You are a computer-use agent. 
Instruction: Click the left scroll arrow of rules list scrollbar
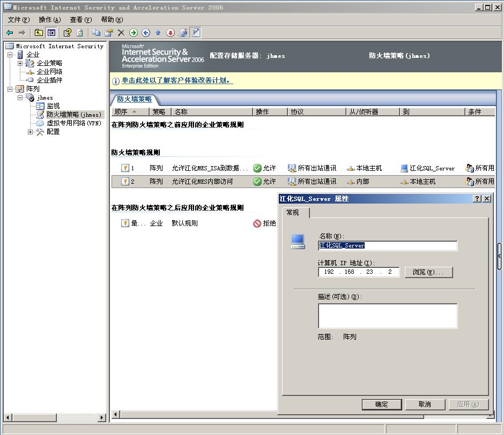[x=116, y=415]
